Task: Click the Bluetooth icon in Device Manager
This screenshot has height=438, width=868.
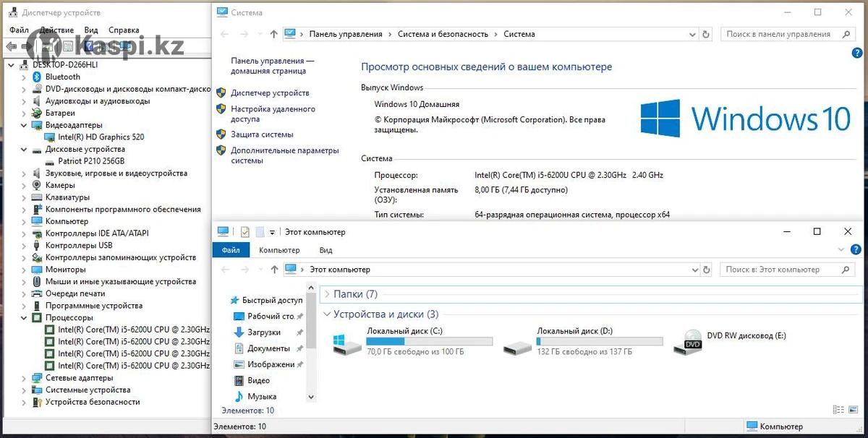Action: [38, 77]
